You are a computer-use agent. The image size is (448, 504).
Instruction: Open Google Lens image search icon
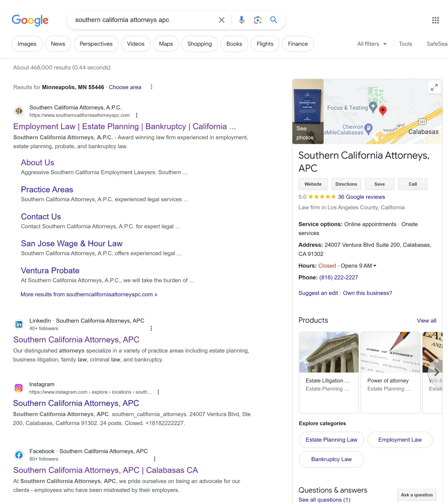258,20
